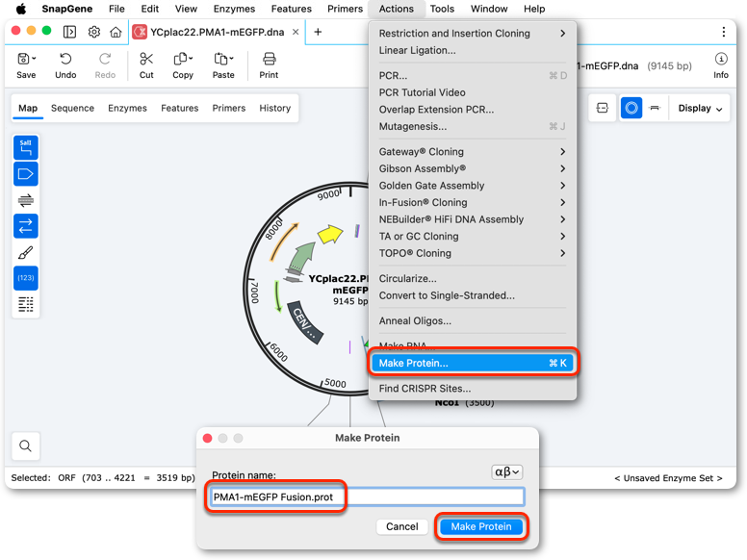Image resolution: width=747 pixels, height=560 pixels.
Task: Open the settings gear icon
Action: (x=93, y=32)
